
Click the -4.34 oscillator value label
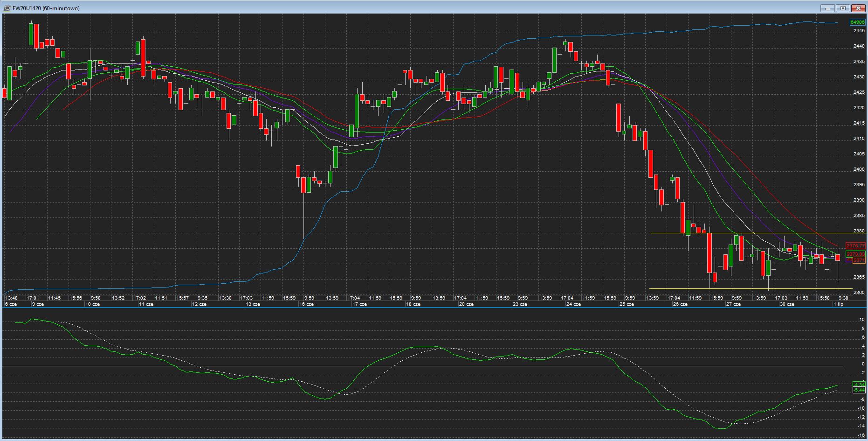tap(859, 384)
